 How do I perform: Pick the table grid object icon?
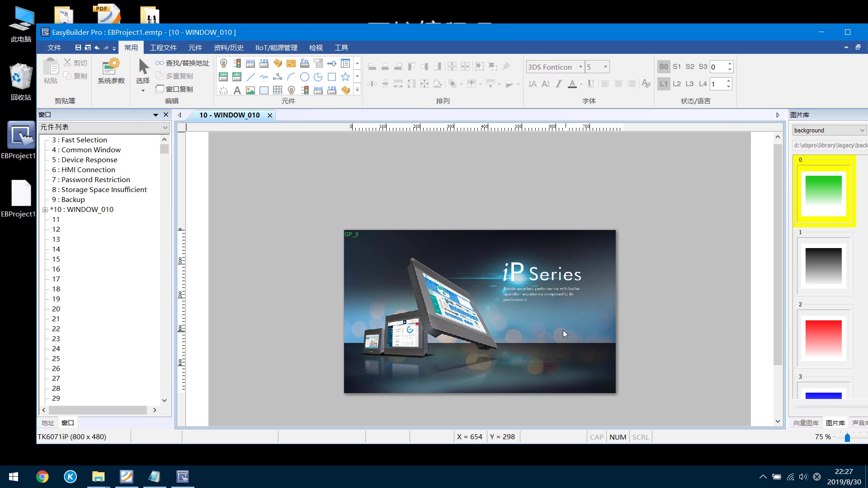coord(278,90)
